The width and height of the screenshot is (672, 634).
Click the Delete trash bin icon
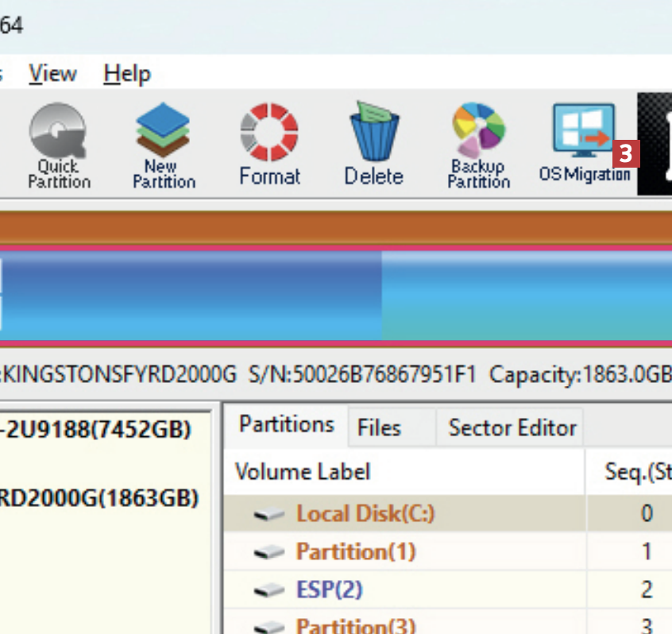click(x=373, y=145)
